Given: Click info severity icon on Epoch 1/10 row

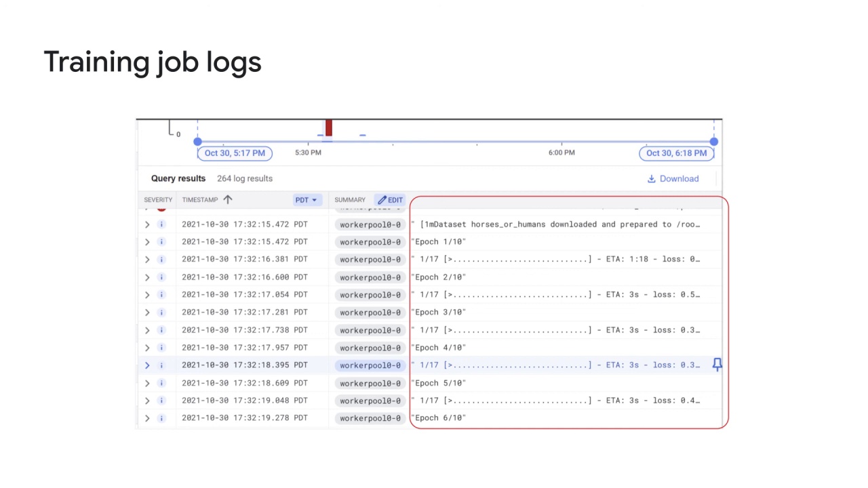Looking at the screenshot, I should coord(161,242).
